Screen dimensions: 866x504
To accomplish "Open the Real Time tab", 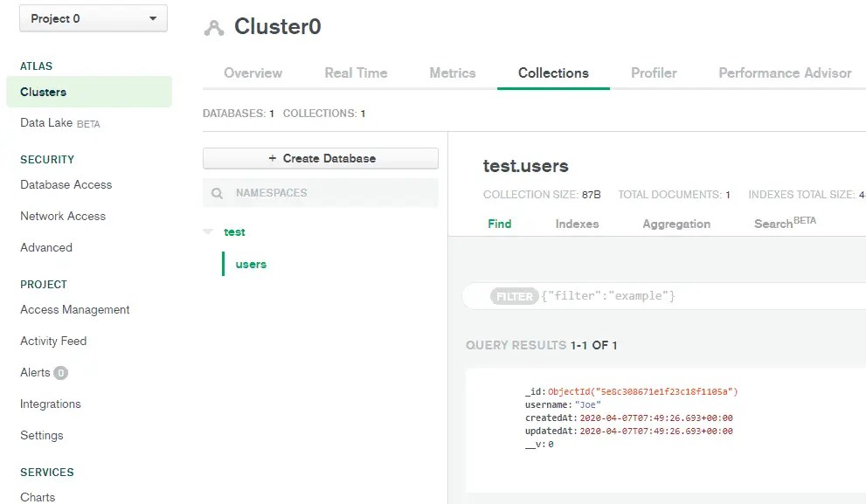I will click(x=356, y=72).
